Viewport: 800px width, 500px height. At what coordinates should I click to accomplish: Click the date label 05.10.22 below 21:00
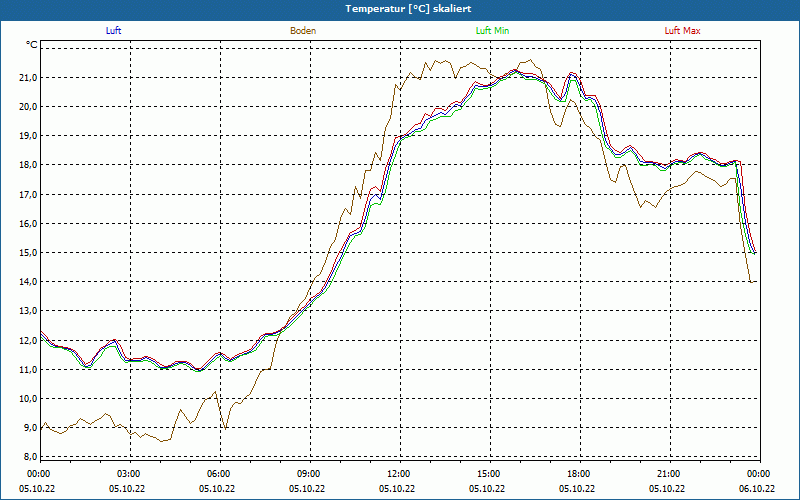pyautogui.click(x=667, y=488)
